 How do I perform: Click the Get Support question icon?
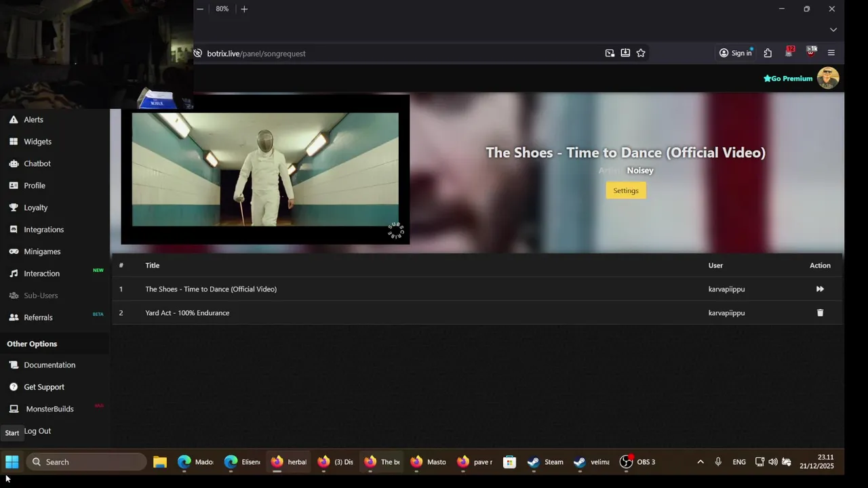click(x=14, y=387)
